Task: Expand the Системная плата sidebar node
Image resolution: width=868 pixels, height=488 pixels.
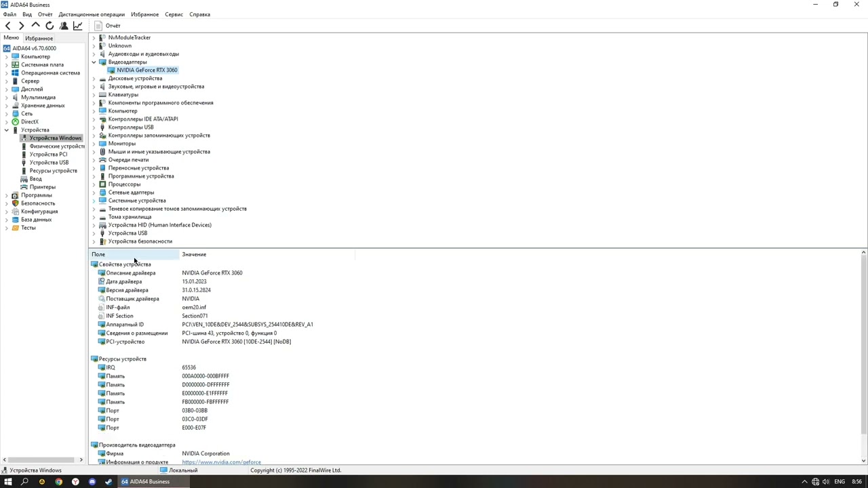Action: click(x=6, y=64)
